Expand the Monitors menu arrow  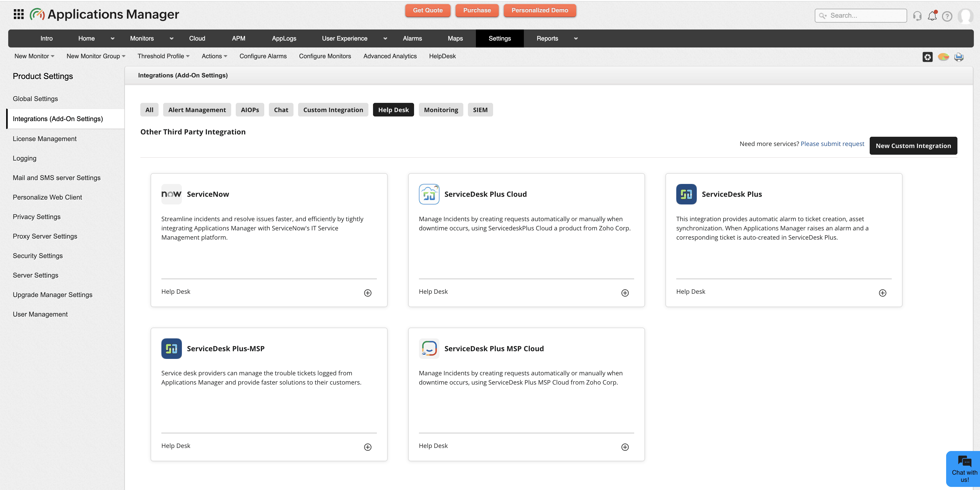click(x=172, y=38)
